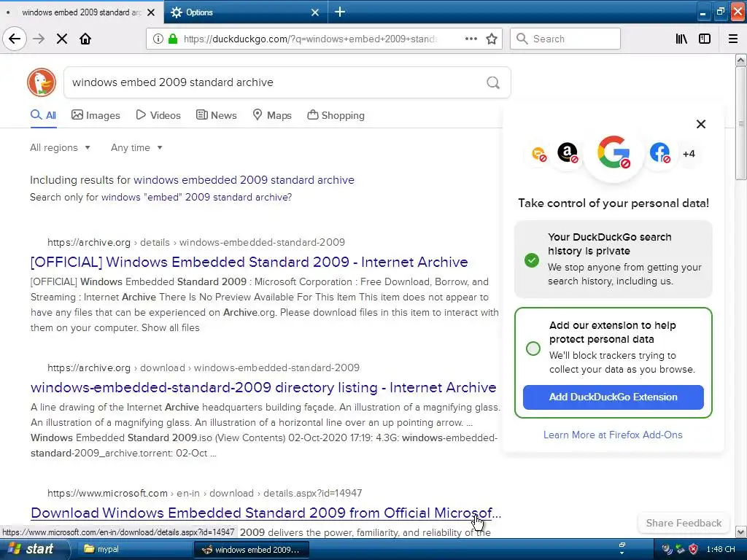Viewport: 747px width, 560px height.
Task: Open OFFICIAL Windows Embedded Standard 2009 result
Action: [249, 262]
